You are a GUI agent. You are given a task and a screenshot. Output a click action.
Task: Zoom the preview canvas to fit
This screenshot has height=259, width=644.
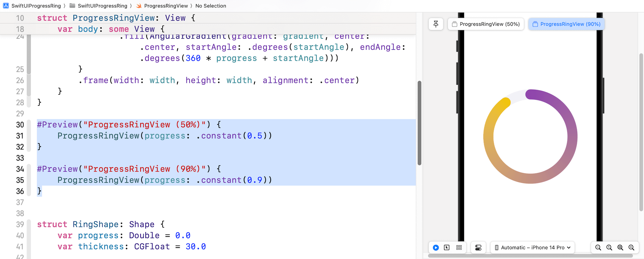(620, 248)
